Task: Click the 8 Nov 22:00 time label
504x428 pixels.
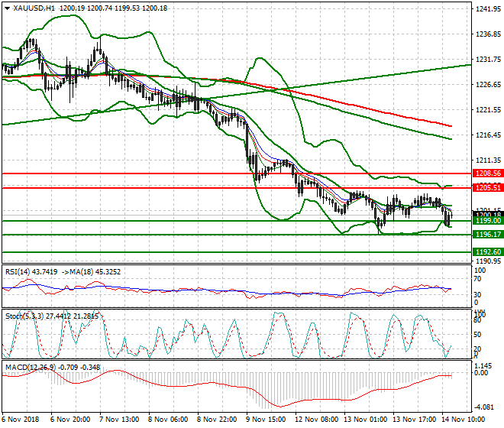Action: pos(217,420)
